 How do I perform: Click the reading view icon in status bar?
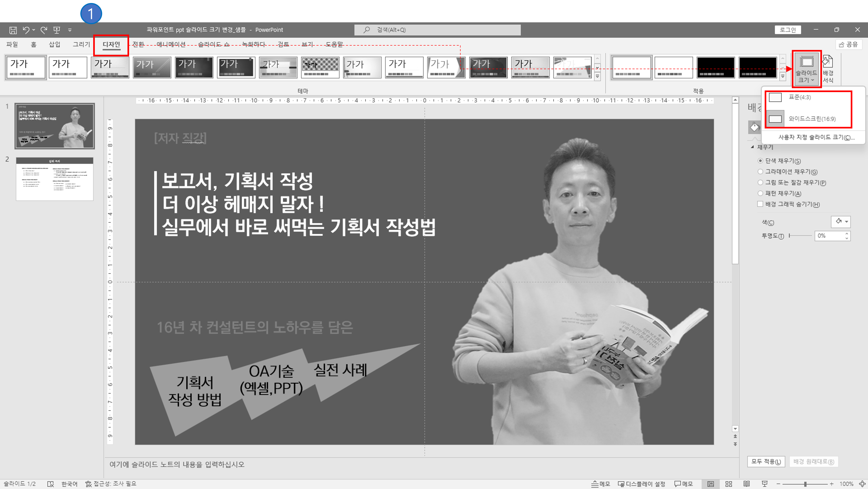(x=746, y=484)
